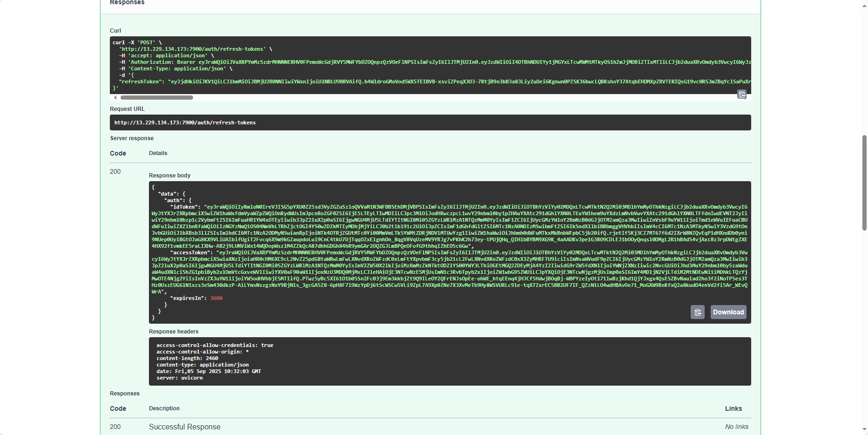Click the Successful Response description
This screenshot has height=435, width=868.
(x=185, y=427)
